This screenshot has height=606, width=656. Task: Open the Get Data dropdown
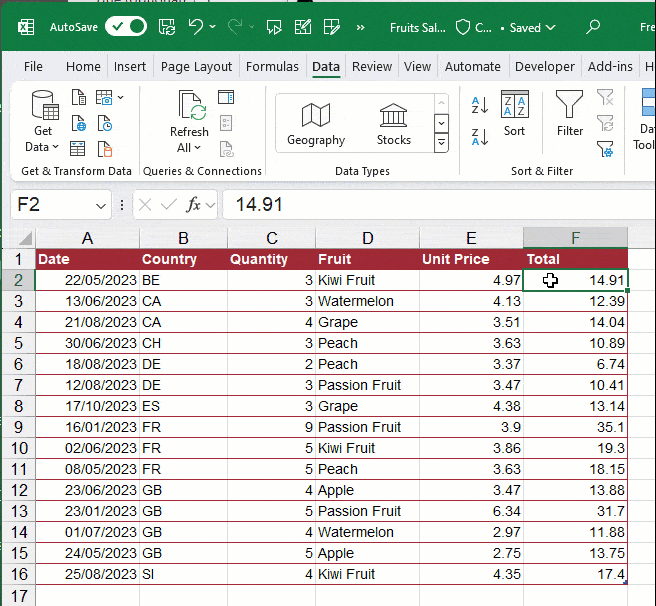(43, 122)
